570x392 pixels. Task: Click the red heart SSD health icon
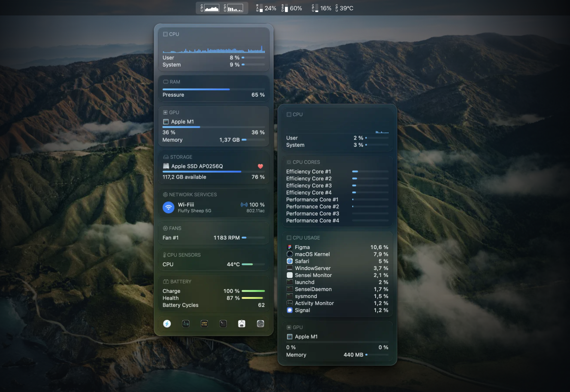[260, 166]
